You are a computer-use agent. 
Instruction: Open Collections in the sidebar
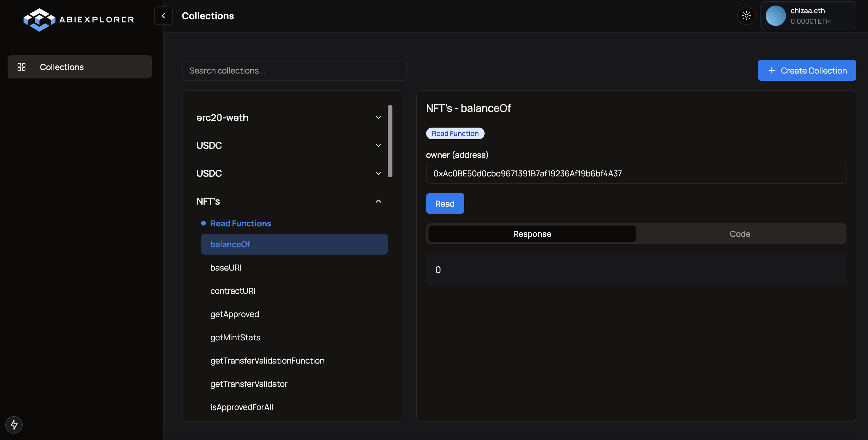[80, 67]
